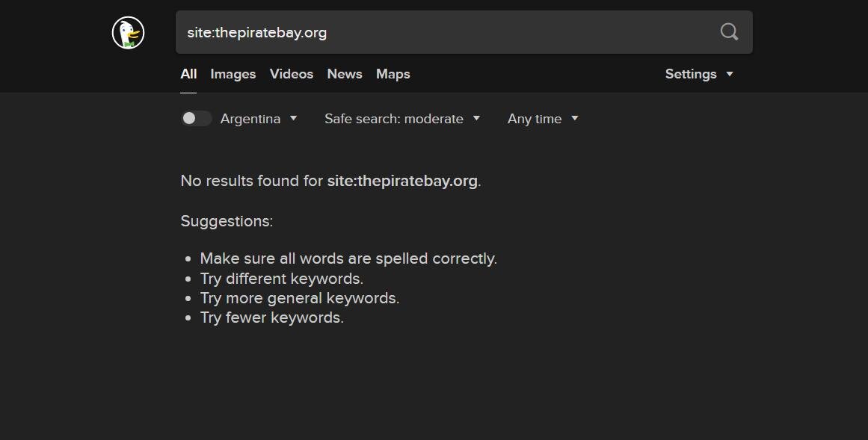Select the News results tab
The width and height of the screenshot is (868, 440).
tap(344, 74)
